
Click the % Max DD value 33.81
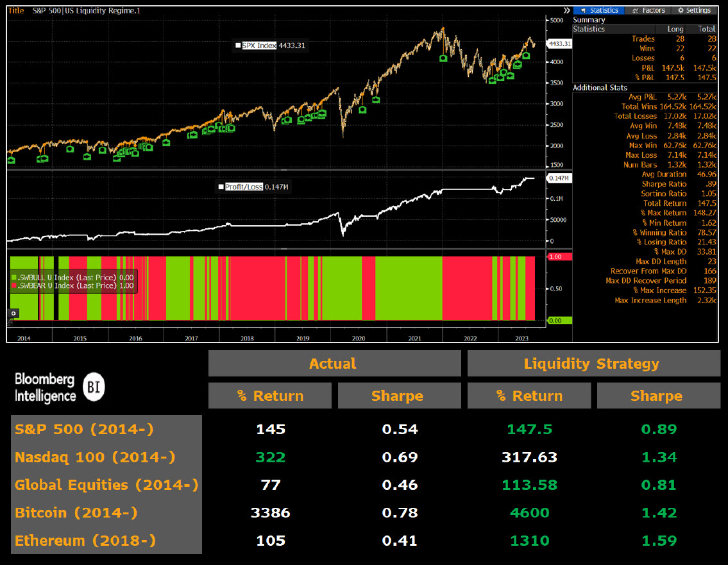pyautogui.click(x=706, y=252)
